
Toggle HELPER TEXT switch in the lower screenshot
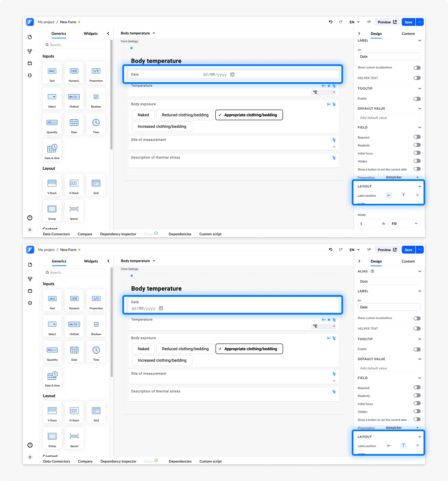pos(417,329)
